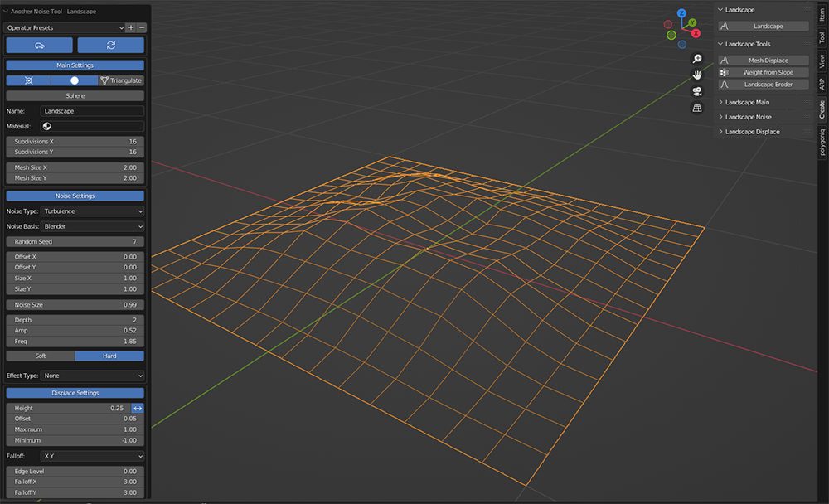Toggle camera view with the camera icon

click(697, 91)
